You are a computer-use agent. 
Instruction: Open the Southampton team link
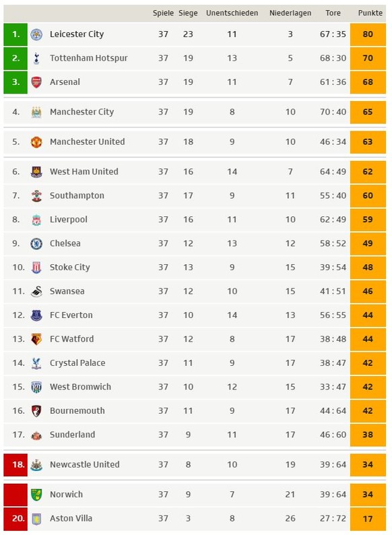pyautogui.click(x=77, y=195)
